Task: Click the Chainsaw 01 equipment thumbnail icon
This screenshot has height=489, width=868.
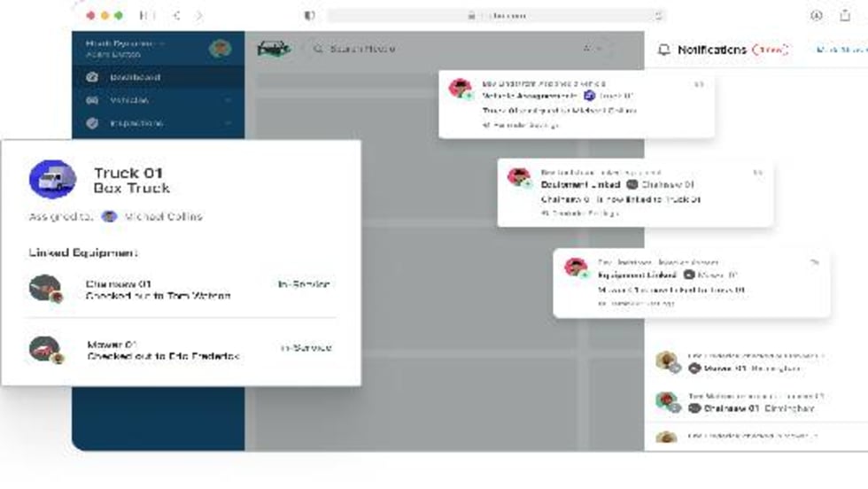Action: pyautogui.click(x=46, y=289)
